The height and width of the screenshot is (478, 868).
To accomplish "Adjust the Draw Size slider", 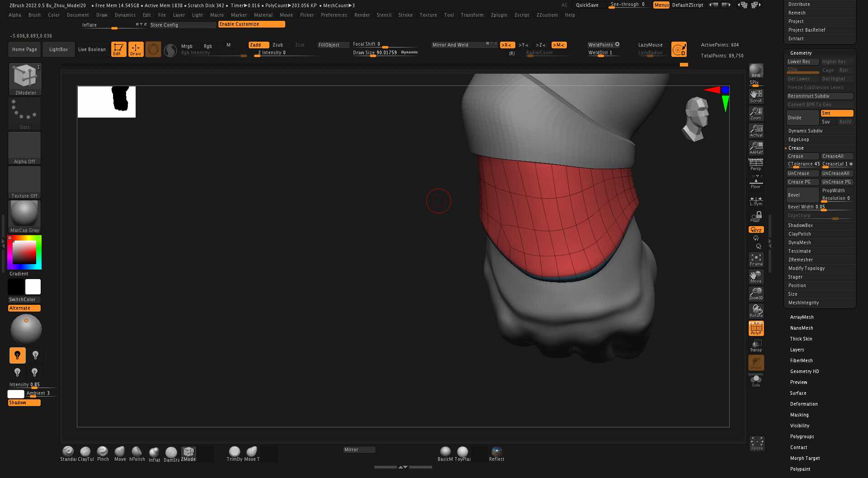I will (385, 52).
